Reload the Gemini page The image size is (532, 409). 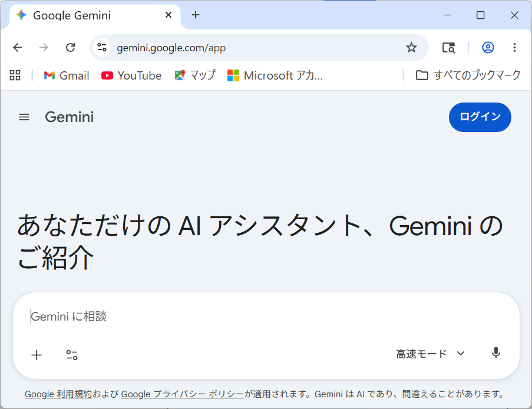click(70, 48)
